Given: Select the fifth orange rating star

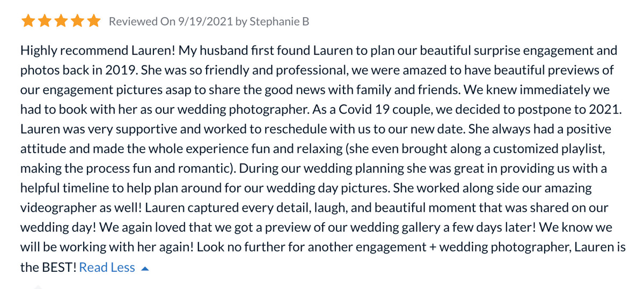Looking at the screenshot, I should coord(93,21).
